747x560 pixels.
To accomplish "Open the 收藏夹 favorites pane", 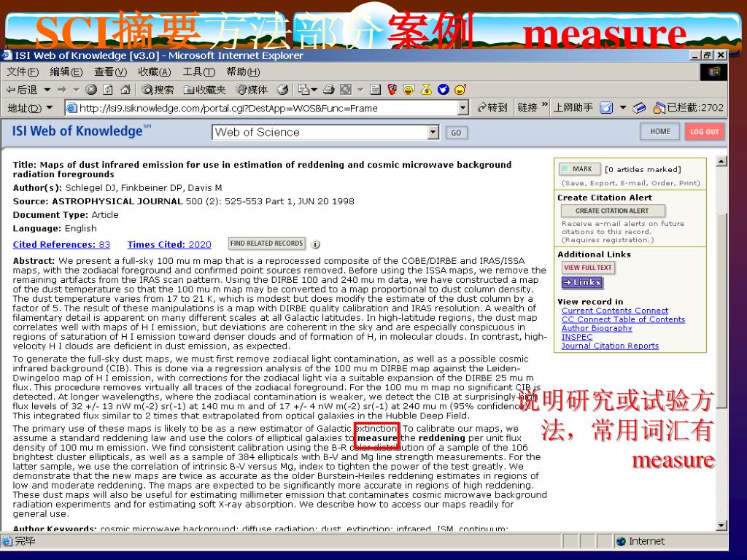I will tap(204, 90).
